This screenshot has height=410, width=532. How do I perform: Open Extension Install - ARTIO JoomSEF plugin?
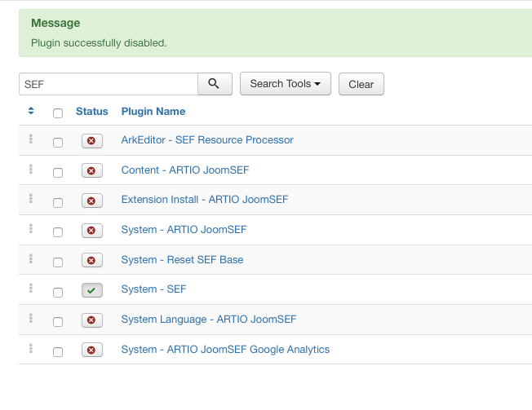pos(205,199)
